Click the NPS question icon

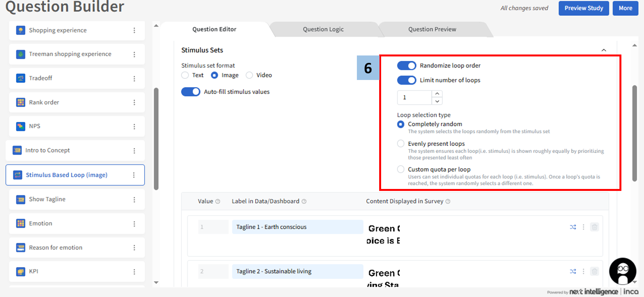21,126
